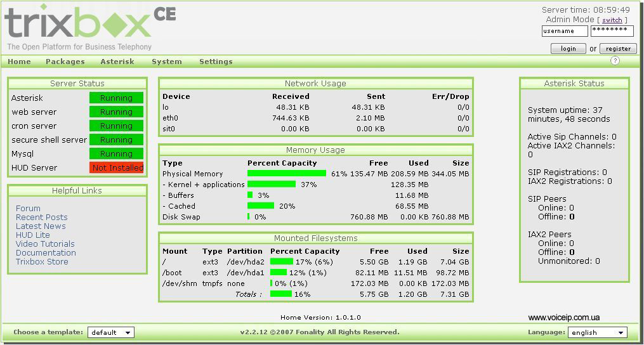Click the System uptime text
The height and width of the screenshot is (345, 644).
pos(569,115)
